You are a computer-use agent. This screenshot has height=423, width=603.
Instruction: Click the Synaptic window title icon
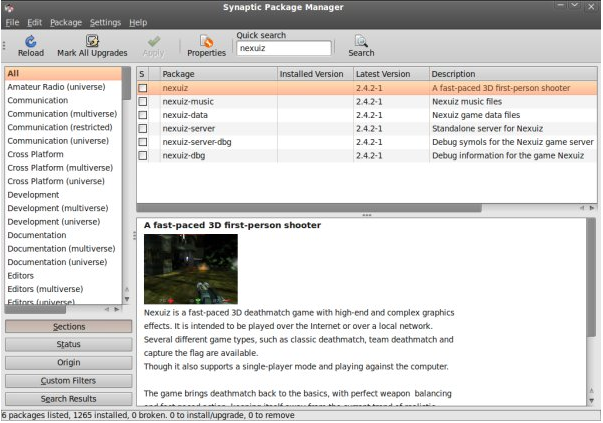tap(10, 7)
